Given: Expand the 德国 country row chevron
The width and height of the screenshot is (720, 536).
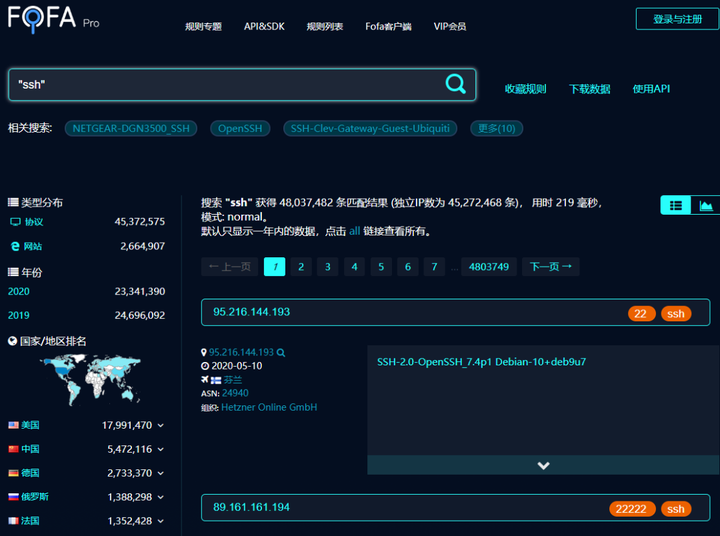Looking at the screenshot, I should coord(161,474).
